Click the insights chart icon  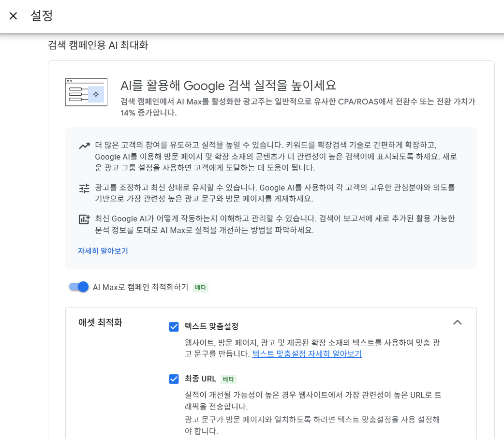(x=84, y=219)
